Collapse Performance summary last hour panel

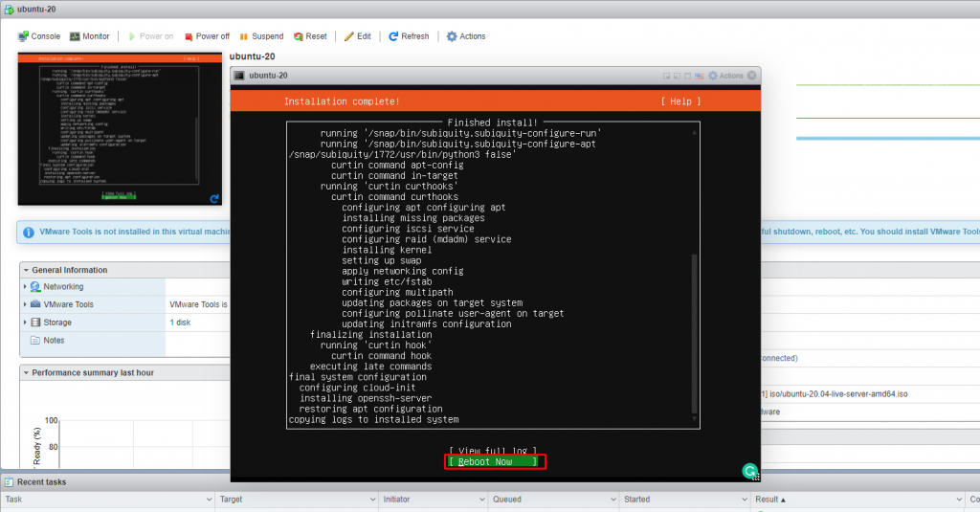tap(26, 372)
